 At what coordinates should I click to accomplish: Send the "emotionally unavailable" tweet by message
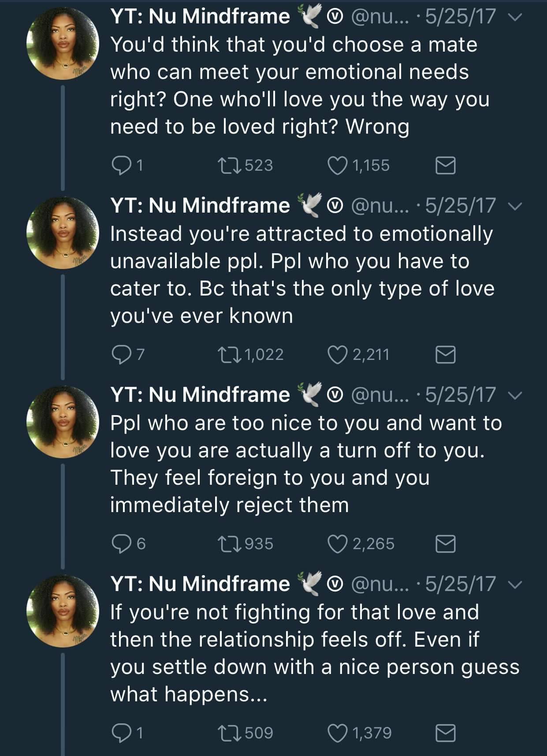coord(445,355)
